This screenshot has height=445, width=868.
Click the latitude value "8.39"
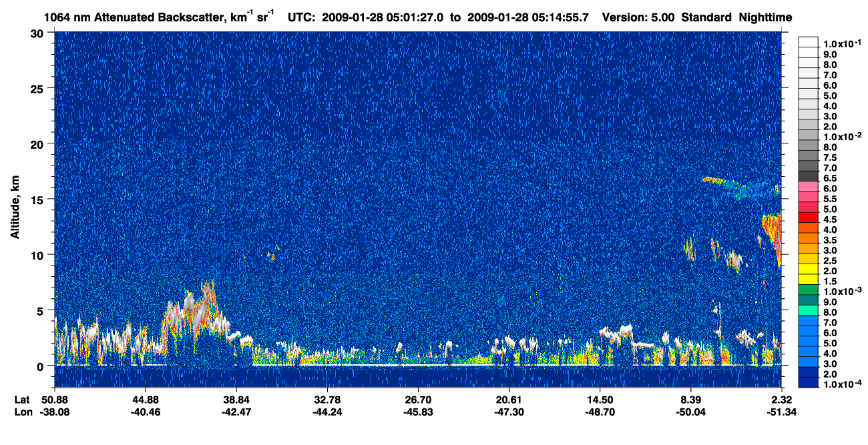pos(690,399)
